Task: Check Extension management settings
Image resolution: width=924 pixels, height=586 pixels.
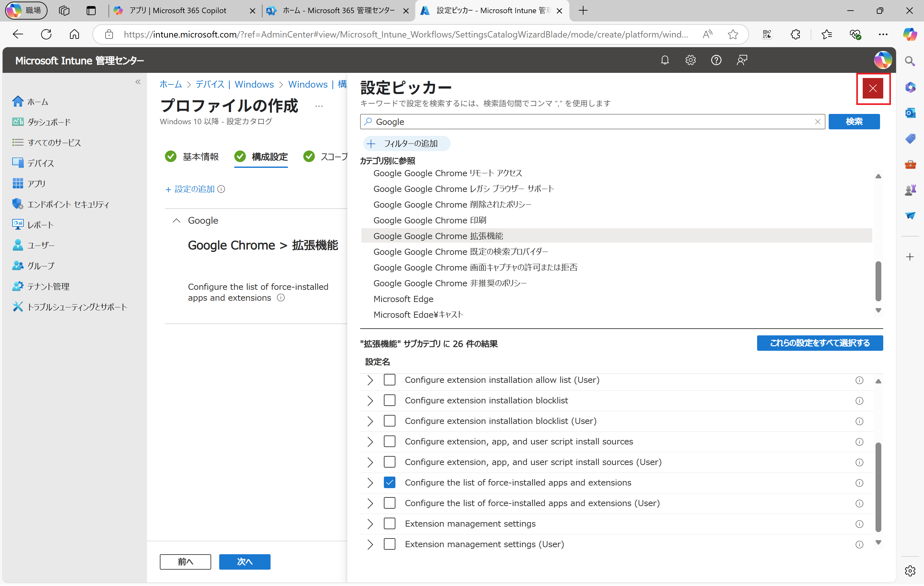Action: tap(390, 523)
